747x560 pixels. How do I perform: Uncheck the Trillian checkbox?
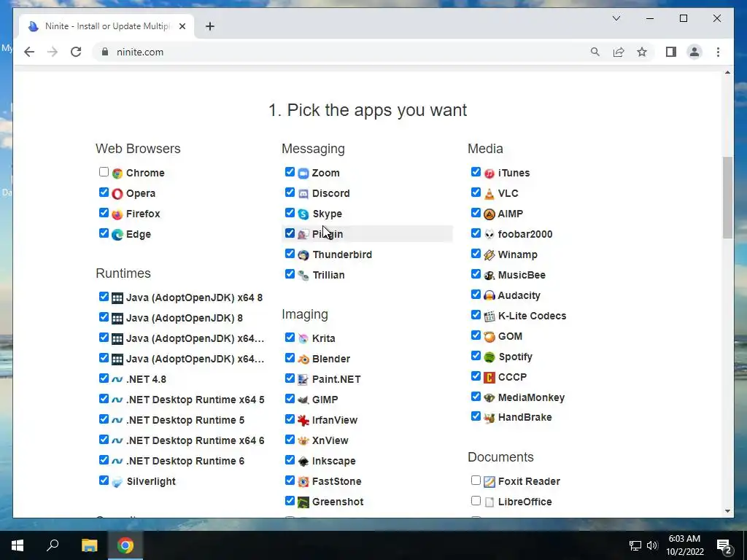[x=290, y=274]
